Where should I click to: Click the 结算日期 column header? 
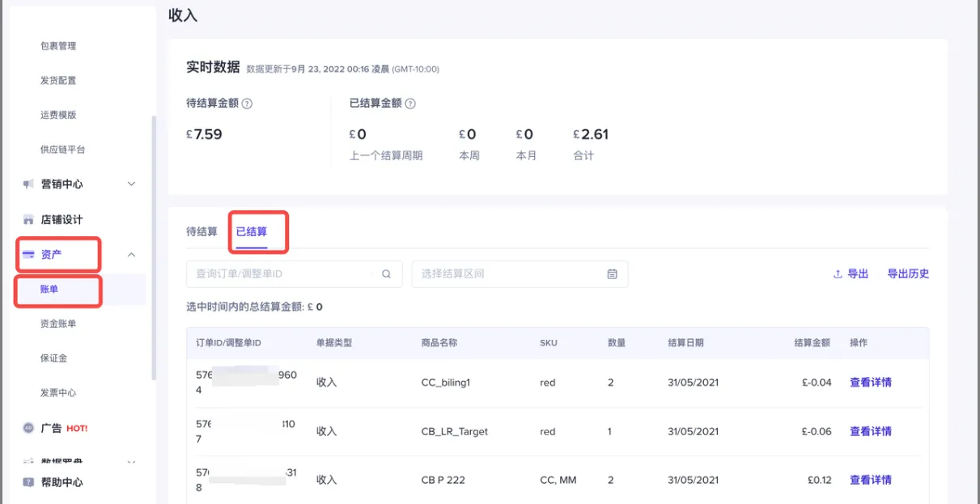coord(685,343)
